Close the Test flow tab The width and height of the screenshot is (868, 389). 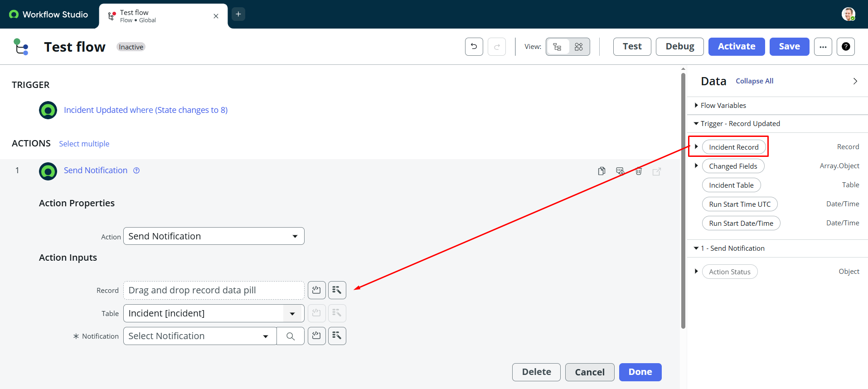pos(216,16)
